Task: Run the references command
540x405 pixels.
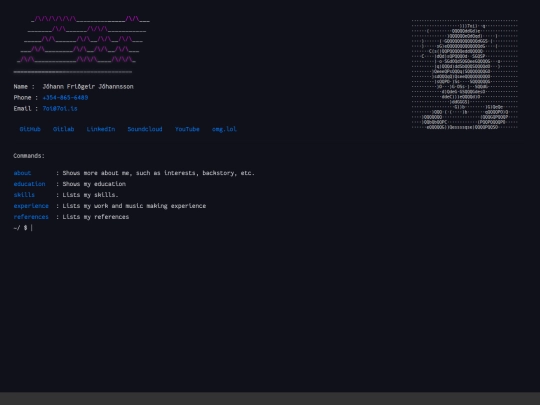Action: coord(31,217)
